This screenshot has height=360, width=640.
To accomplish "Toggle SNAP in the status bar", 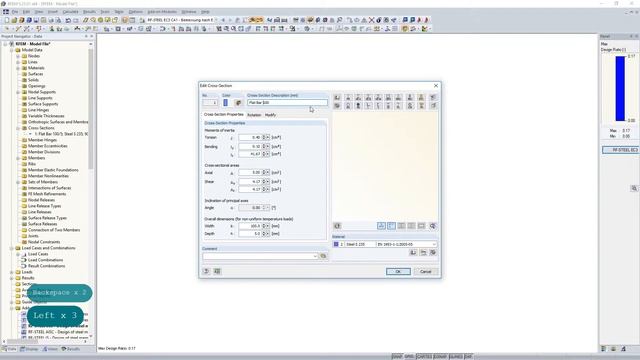I will 397,357.
